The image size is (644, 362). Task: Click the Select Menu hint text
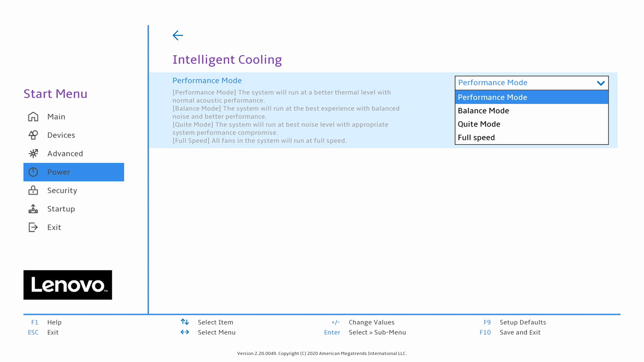[x=217, y=333]
